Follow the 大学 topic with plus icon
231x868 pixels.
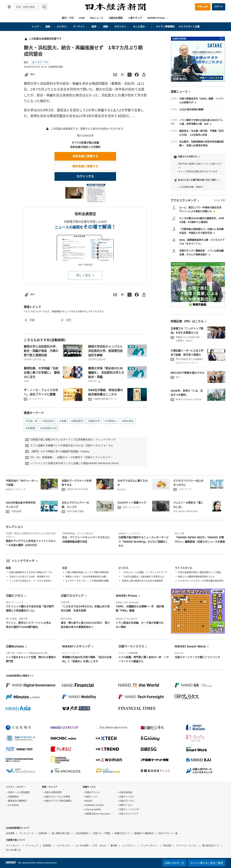click(x=62, y=320)
